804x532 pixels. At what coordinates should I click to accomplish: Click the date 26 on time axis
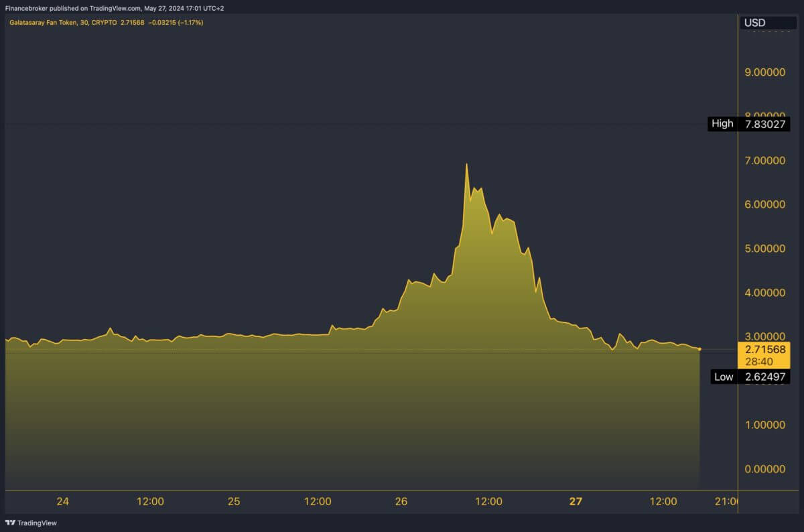click(401, 501)
